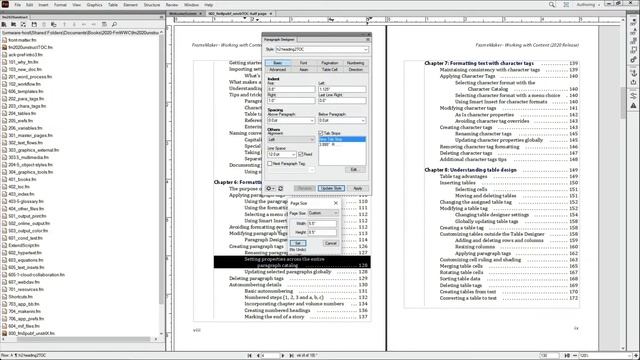Click the first icon in book panel toolbar

4,24
